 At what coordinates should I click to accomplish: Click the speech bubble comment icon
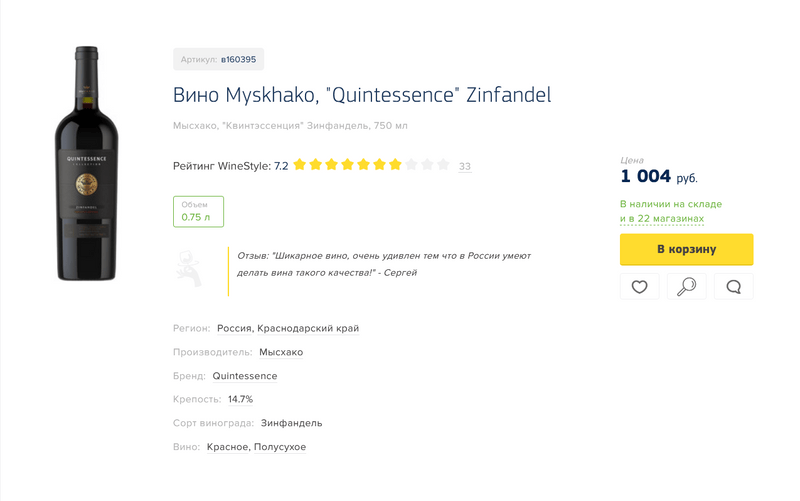(733, 287)
